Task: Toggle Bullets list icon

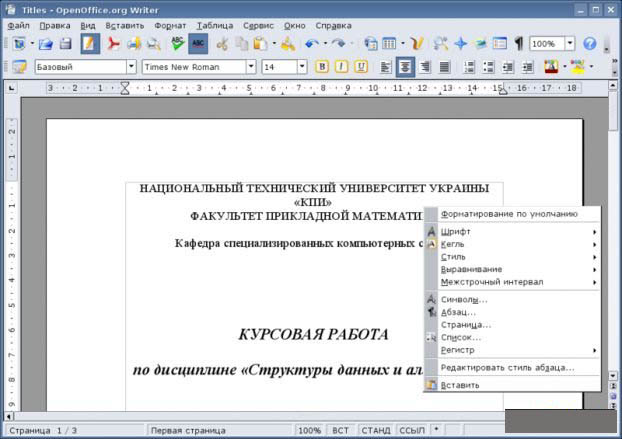Action: [x=488, y=67]
